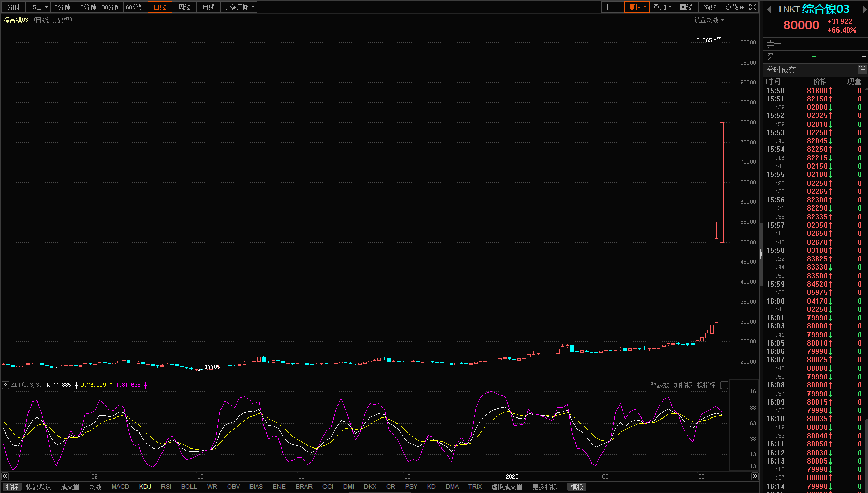This screenshot has height=493, width=868.
Task: Open trade details via 详 button
Action: [x=861, y=70]
